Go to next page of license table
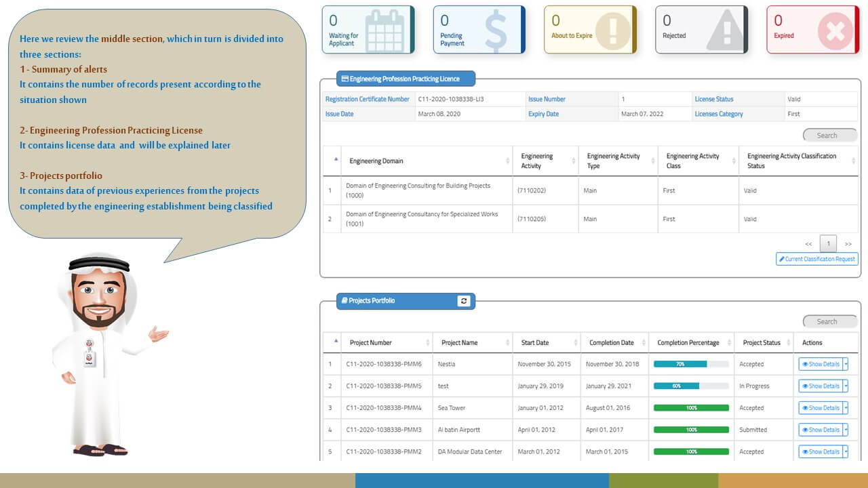This screenshot has width=868, height=488. (848, 244)
